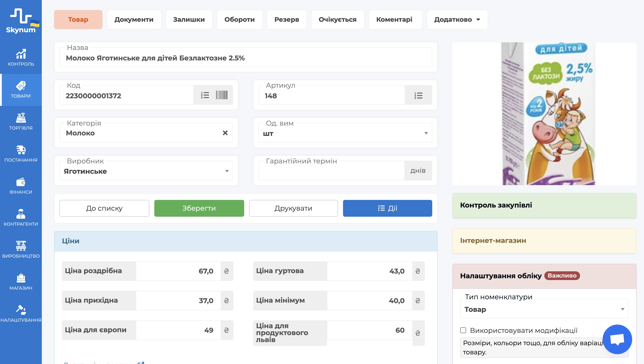Open Постачання delivery section

(21, 154)
